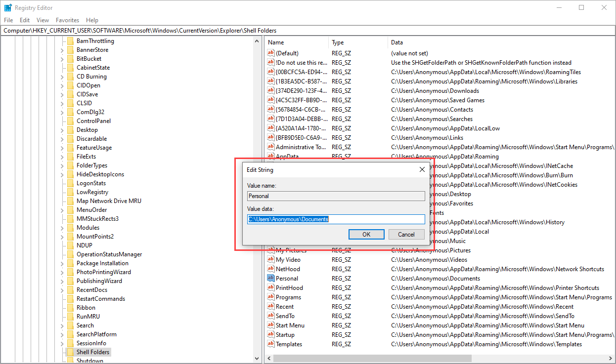
Task: Click the (Default) value's string icon
Action: [270, 53]
